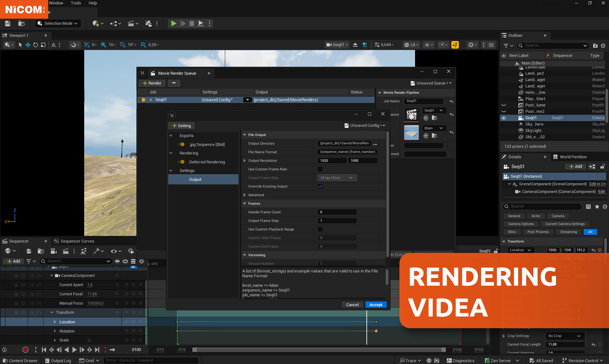This screenshot has height=364, width=609.
Task: Uncheck Override Existing Output
Action: [320, 186]
